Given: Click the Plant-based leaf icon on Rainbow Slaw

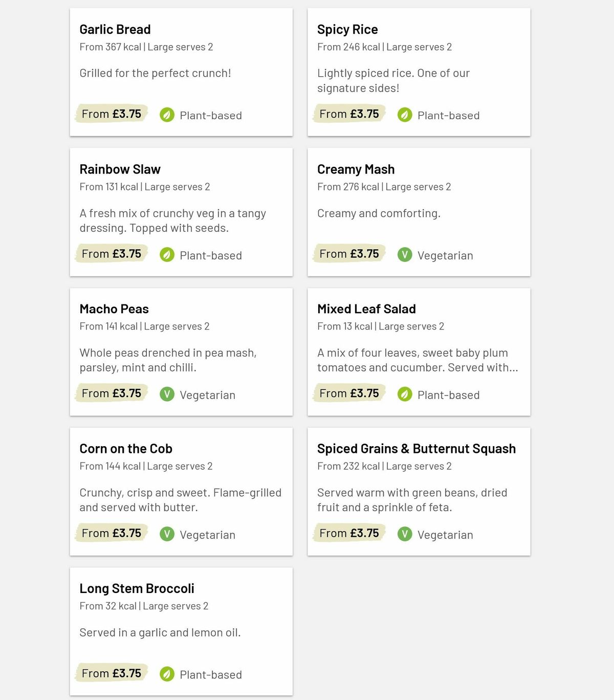Looking at the screenshot, I should click(x=167, y=255).
